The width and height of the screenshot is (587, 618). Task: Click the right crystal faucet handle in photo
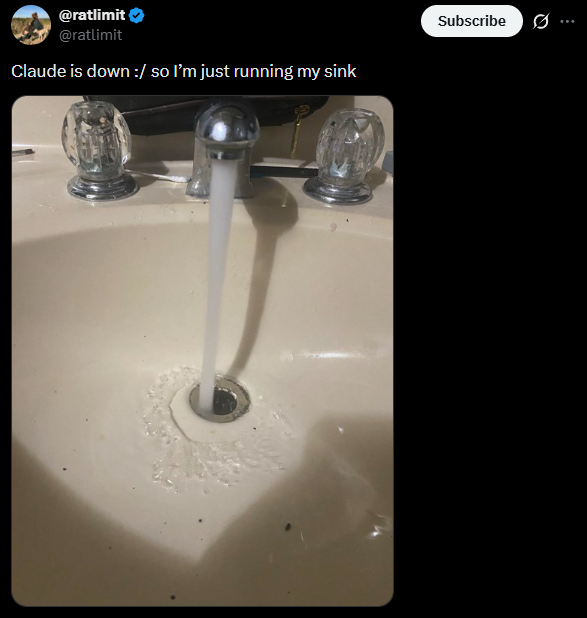pos(345,156)
